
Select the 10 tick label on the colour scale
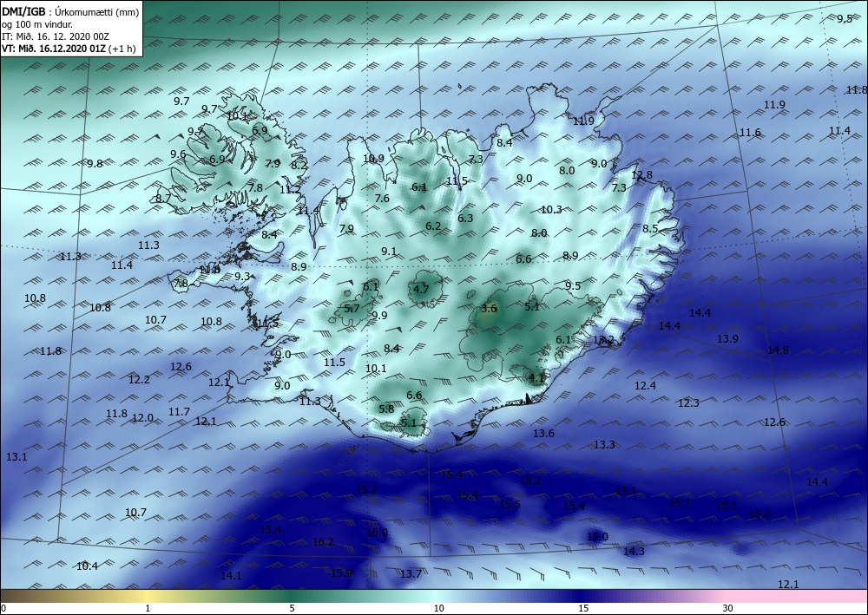click(439, 608)
